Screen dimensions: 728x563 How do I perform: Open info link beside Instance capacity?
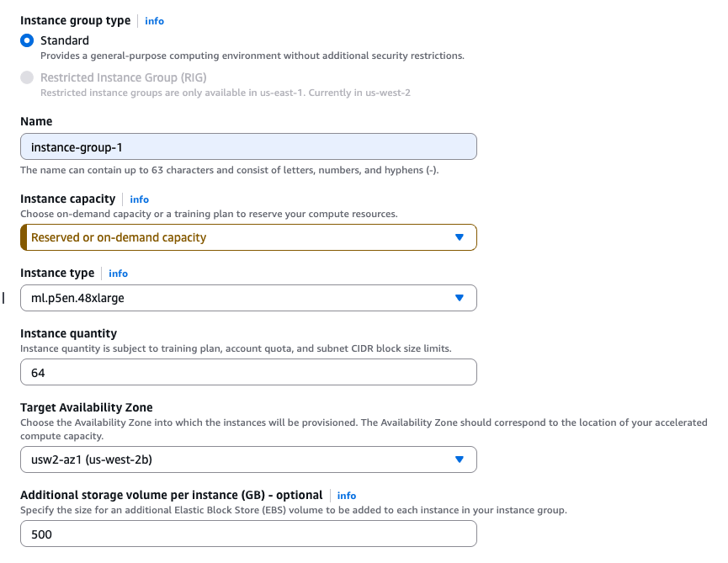tap(139, 199)
